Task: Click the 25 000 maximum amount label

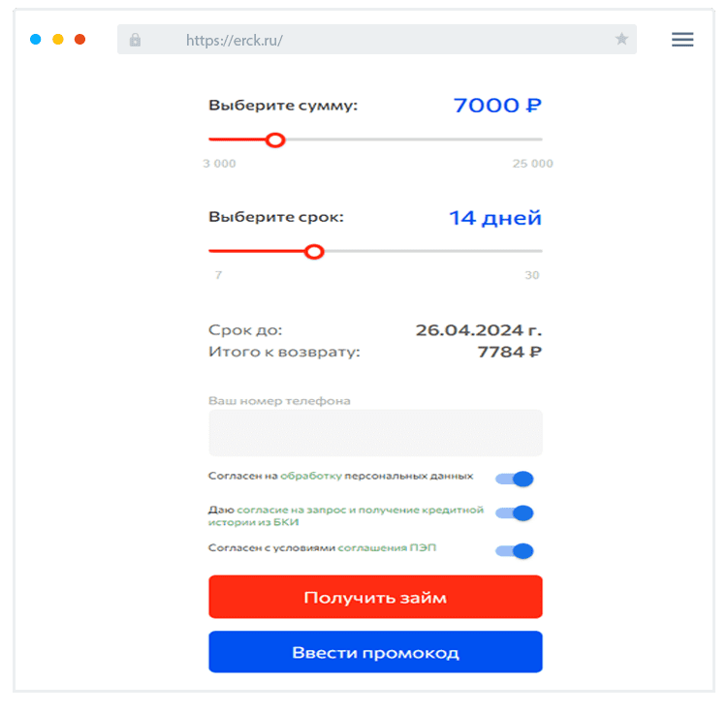Action: (532, 164)
